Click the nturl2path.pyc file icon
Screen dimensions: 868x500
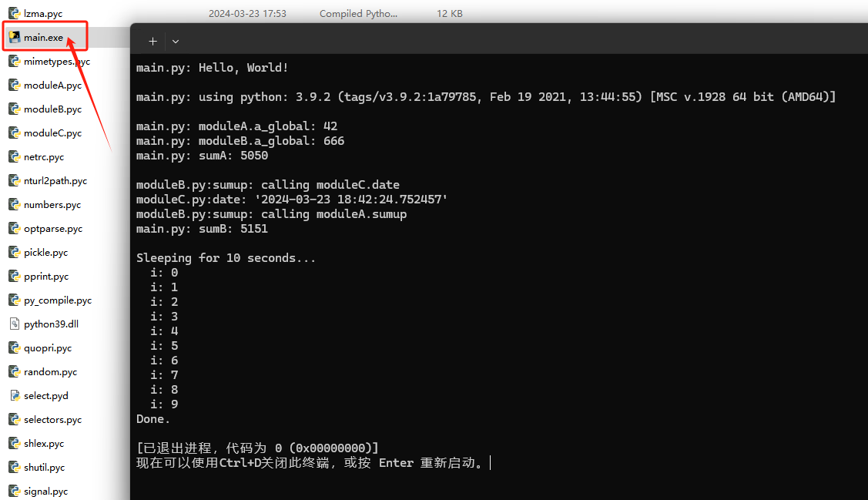[x=15, y=180]
